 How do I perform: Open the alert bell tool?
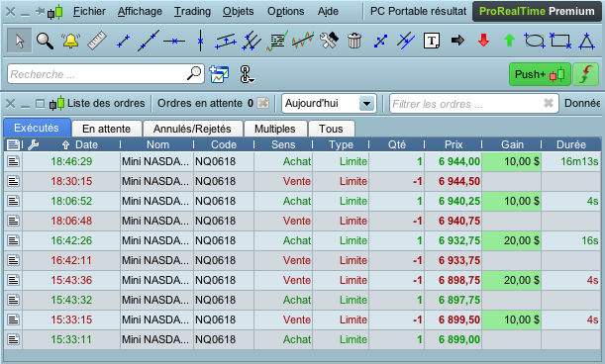coord(70,41)
